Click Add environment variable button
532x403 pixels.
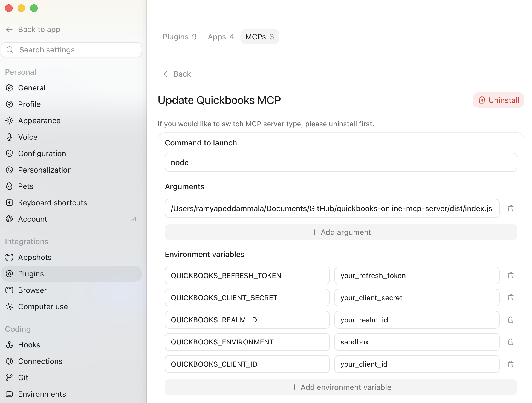pyautogui.click(x=341, y=387)
